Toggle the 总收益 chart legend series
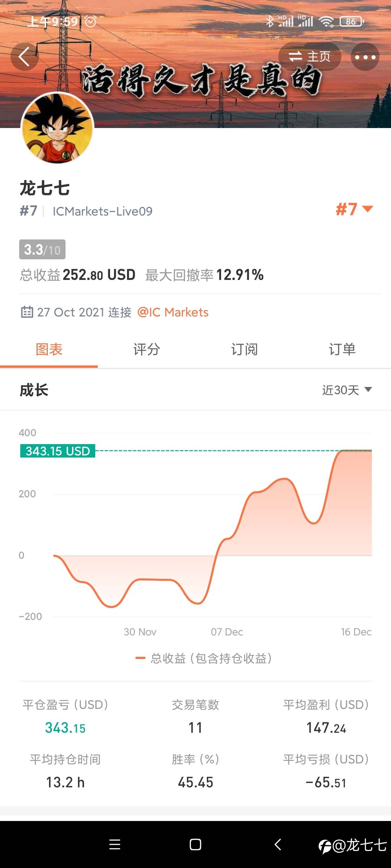The width and height of the screenshot is (391, 868). click(203, 658)
